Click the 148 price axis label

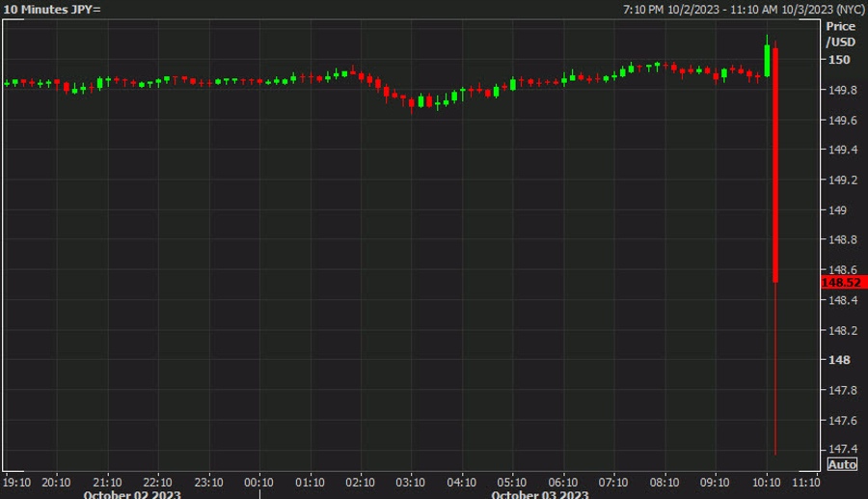point(839,360)
